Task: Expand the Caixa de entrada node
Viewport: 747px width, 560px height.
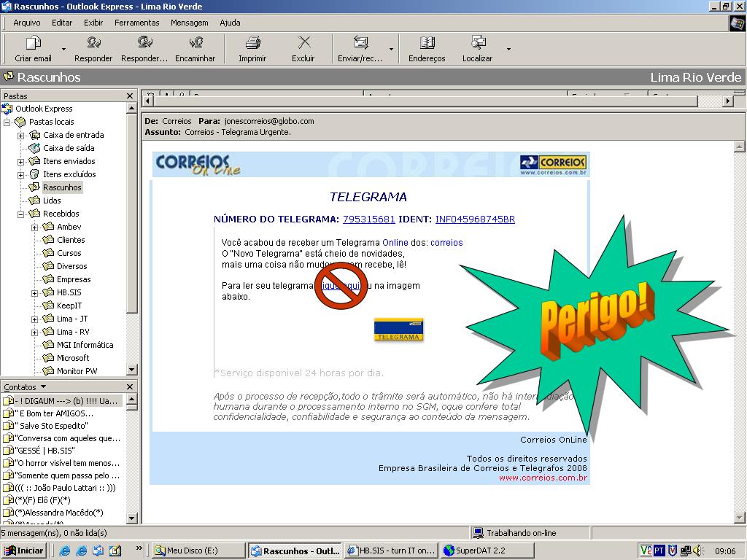Action: (x=21, y=136)
